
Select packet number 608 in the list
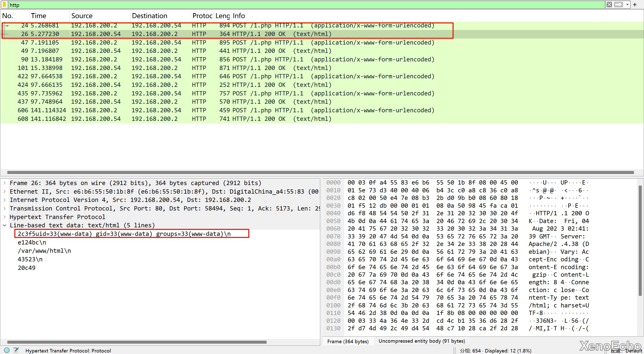pos(151,119)
